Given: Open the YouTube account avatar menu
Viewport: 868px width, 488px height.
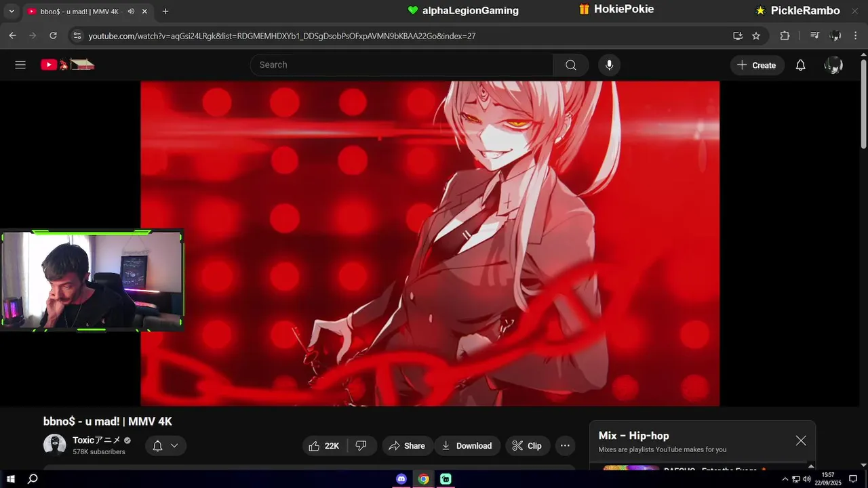Looking at the screenshot, I should (x=833, y=65).
